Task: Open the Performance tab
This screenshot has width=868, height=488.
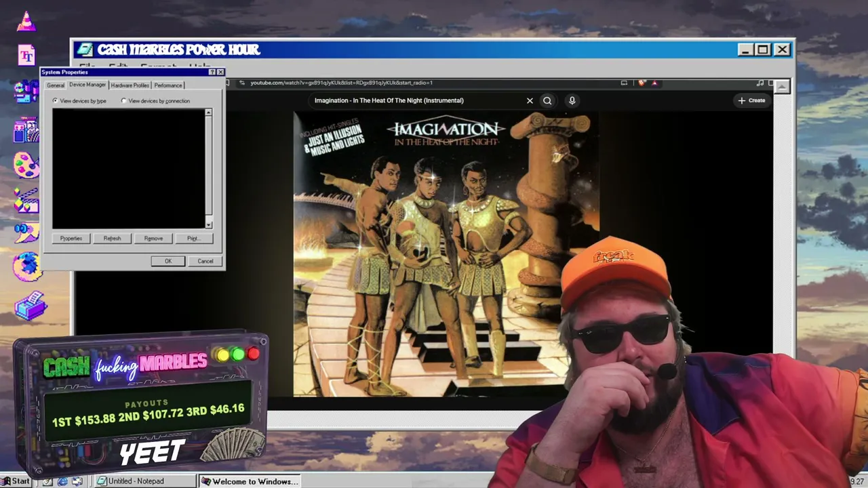Action: [167, 85]
